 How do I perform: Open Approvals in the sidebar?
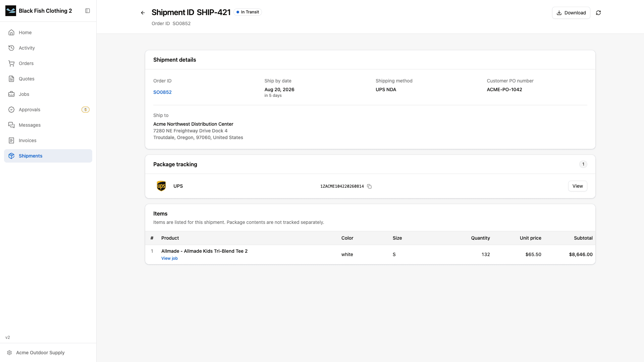[x=48, y=110]
